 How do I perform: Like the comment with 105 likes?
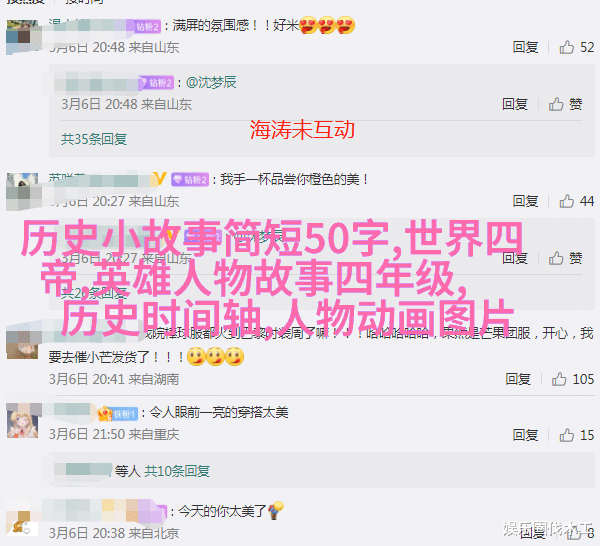pyautogui.click(x=559, y=379)
